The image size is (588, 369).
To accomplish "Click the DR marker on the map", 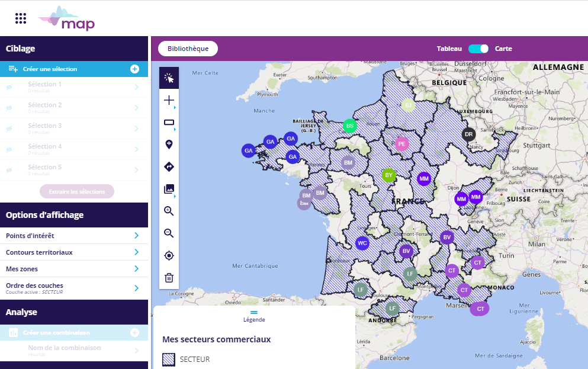I will [469, 134].
